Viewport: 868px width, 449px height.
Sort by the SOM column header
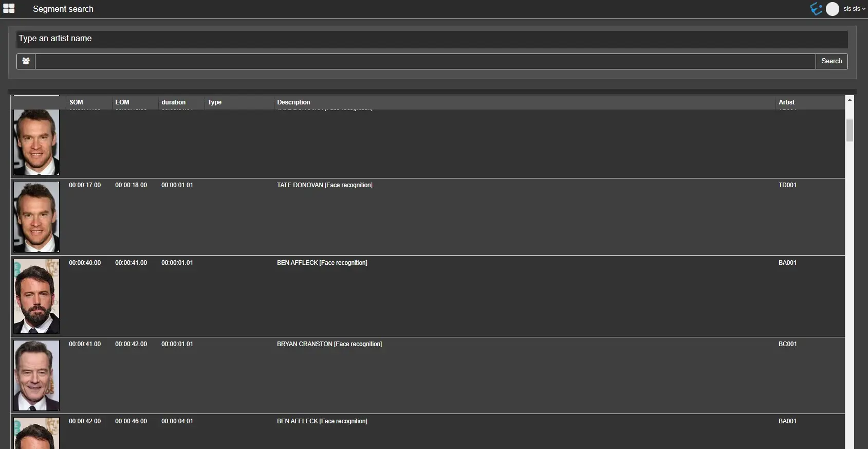[76, 102]
